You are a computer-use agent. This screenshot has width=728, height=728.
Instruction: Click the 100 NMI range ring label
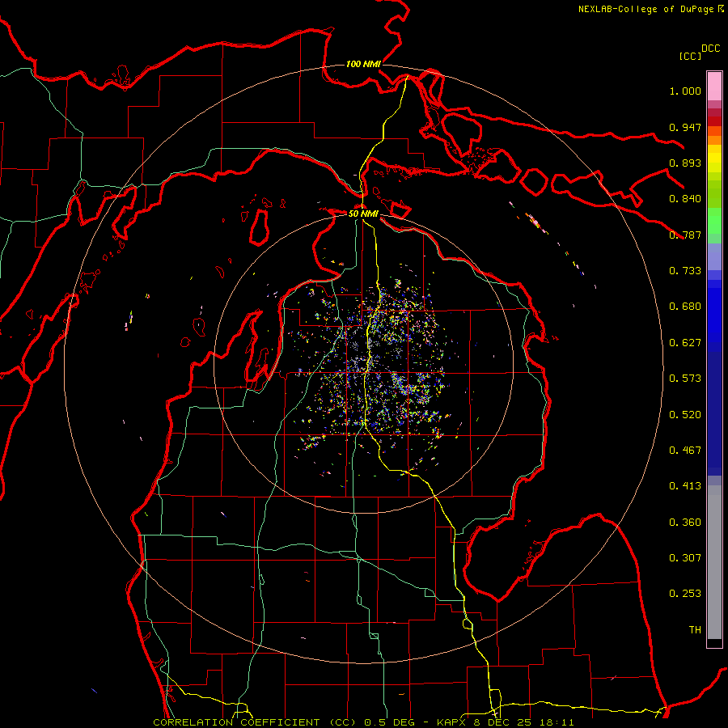tap(363, 64)
